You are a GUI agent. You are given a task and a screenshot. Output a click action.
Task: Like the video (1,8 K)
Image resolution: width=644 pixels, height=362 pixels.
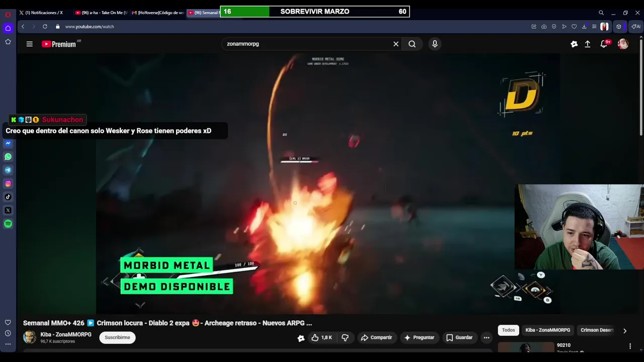(x=321, y=337)
